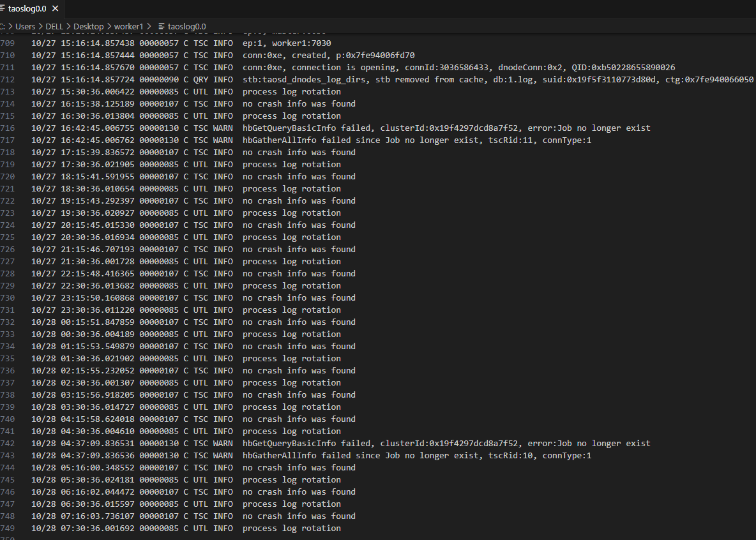Close the taoslog0.0 editor tab
The image size is (756, 540).
56,9
